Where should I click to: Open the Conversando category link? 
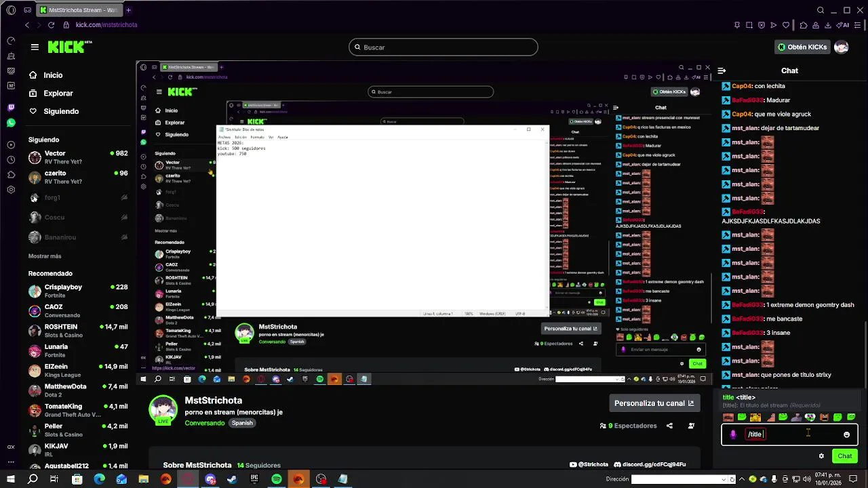click(x=205, y=423)
